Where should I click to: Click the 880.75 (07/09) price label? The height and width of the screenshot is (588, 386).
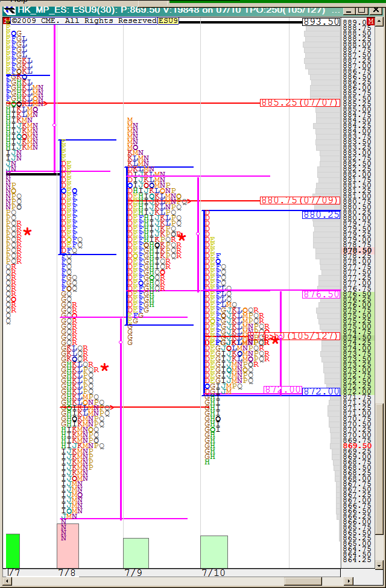coord(299,200)
